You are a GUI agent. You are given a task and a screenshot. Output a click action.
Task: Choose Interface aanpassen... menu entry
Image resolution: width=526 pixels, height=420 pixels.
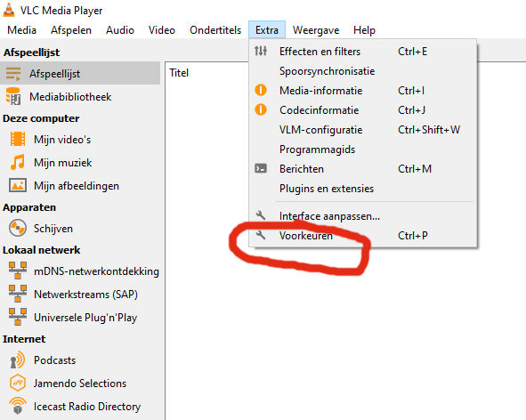tap(363, 215)
